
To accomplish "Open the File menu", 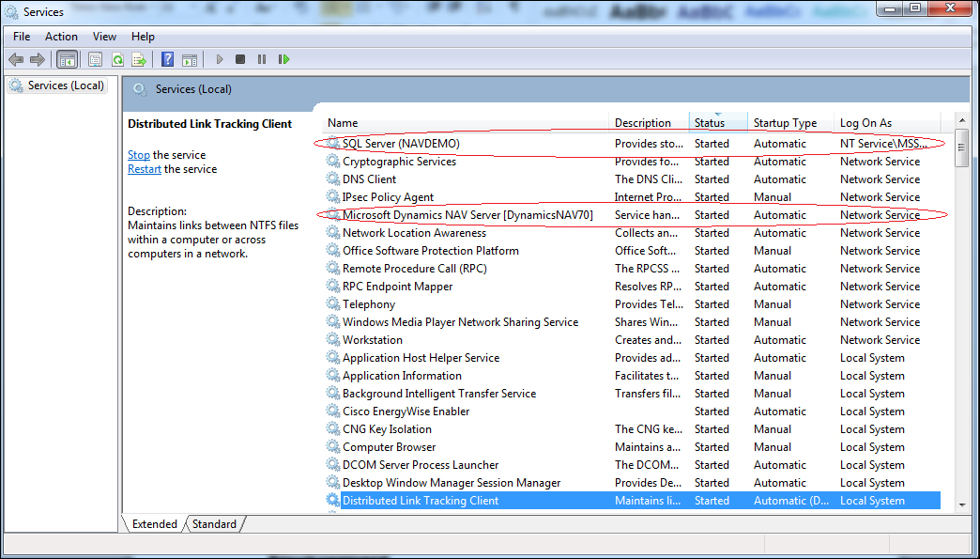I will (x=22, y=37).
